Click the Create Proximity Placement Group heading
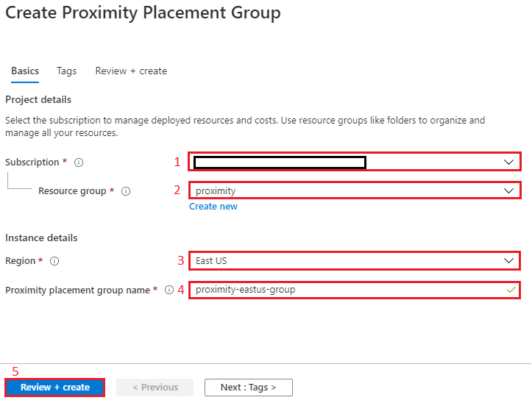The height and width of the screenshot is (414, 532). (143, 13)
